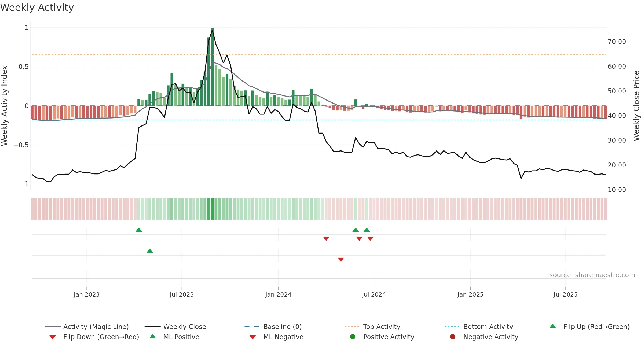The height and width of the screenshot is (362, 644).
Task: Toggle the Weekly Close legend entry
Action: pyautogui.click(x=175, y=327)
